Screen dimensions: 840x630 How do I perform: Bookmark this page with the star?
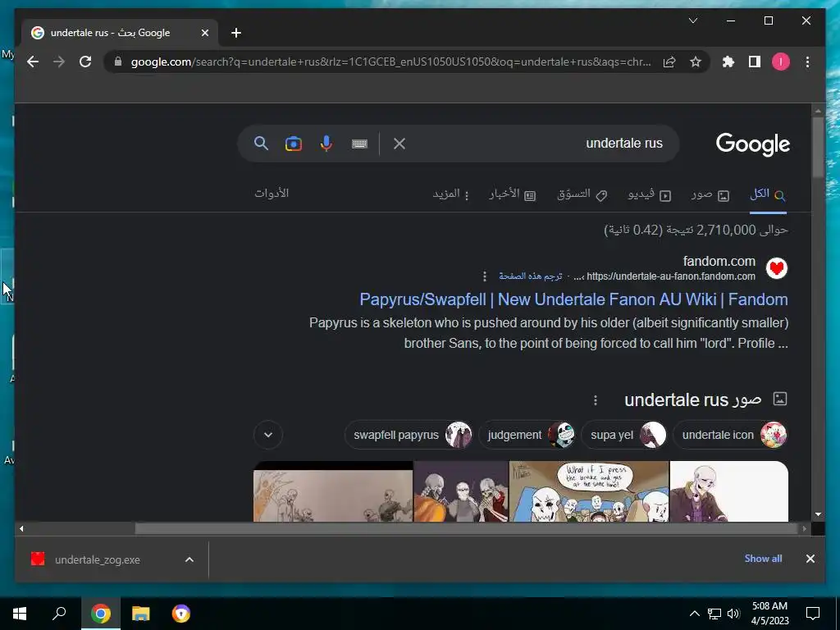click(x=696, y=62)
